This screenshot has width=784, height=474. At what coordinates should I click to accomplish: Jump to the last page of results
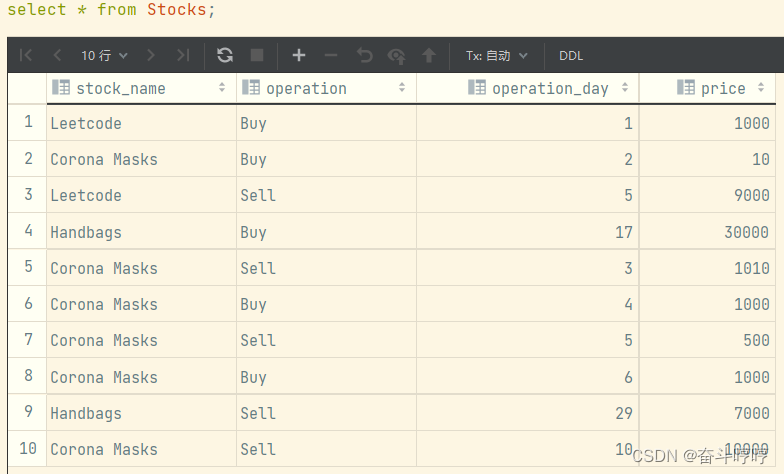(183, 55)
